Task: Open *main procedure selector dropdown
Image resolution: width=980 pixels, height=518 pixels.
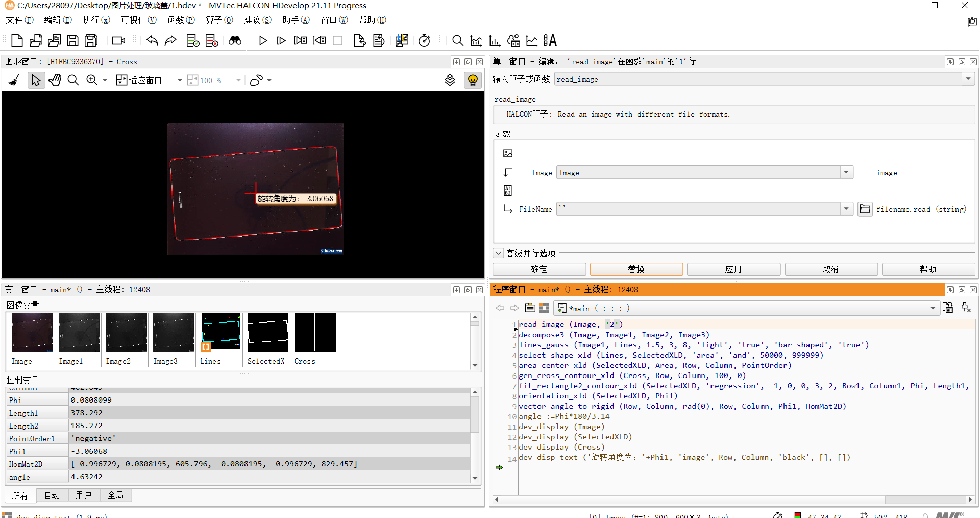Action: (933, 308)
